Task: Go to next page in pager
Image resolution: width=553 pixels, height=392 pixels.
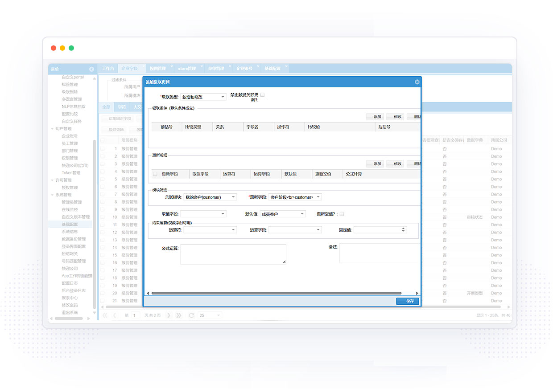Action: coord(169,315)
